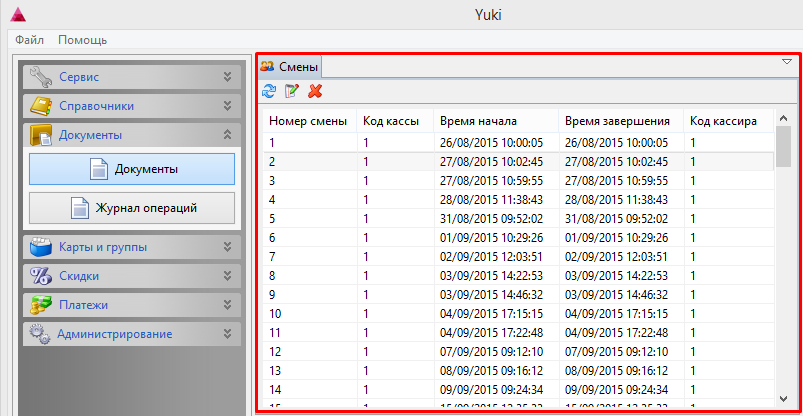Select shift row number 2
This screenshot has width=803, height=416.
coord(519,161)
